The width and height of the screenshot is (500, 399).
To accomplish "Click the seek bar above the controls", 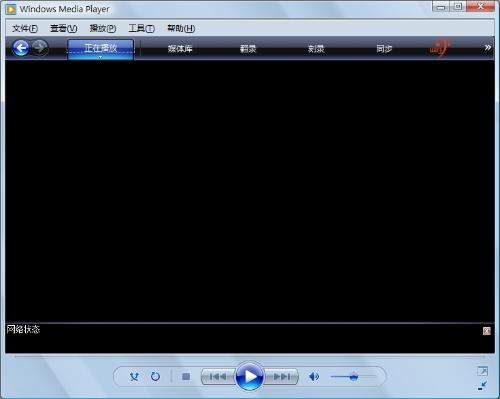I will (x=250, y=357).
